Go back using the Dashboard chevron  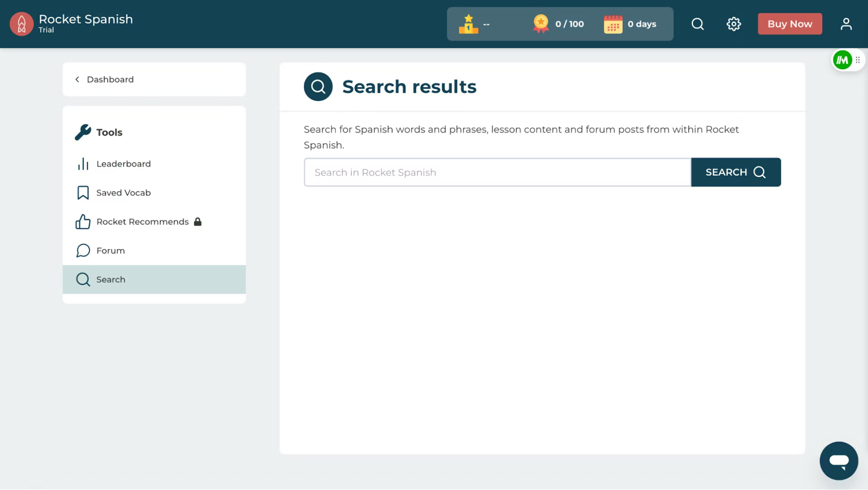pyautogui.click(x=77, y=80)
